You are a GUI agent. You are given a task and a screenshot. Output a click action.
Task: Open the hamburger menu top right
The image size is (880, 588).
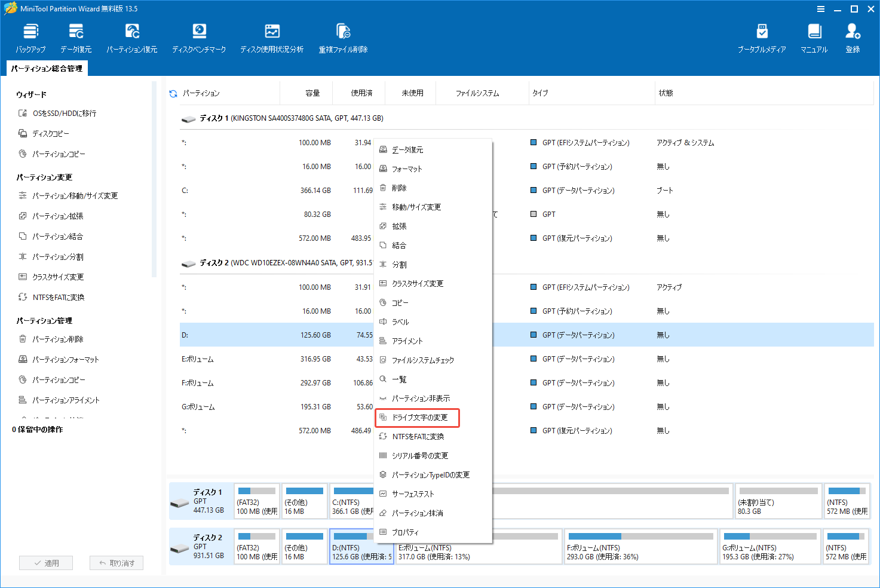(x=820, y=9)
